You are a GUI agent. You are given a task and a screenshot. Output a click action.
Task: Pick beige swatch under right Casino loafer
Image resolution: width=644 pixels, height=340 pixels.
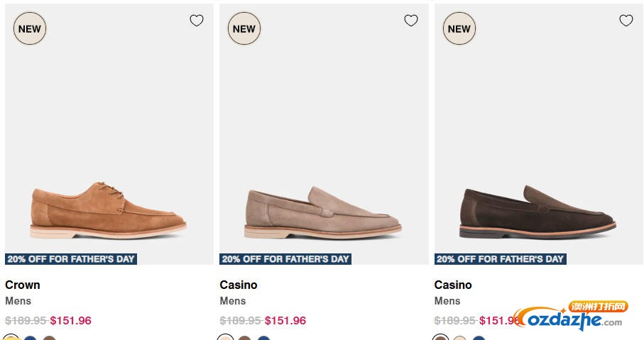pyautogui.click(x=459, y=338)
